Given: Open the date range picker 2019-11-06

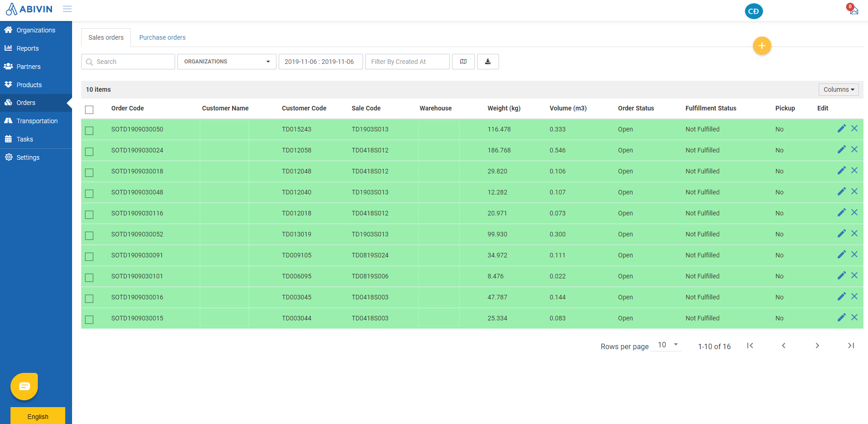Looking at the screenshot, I should [321, 62].
